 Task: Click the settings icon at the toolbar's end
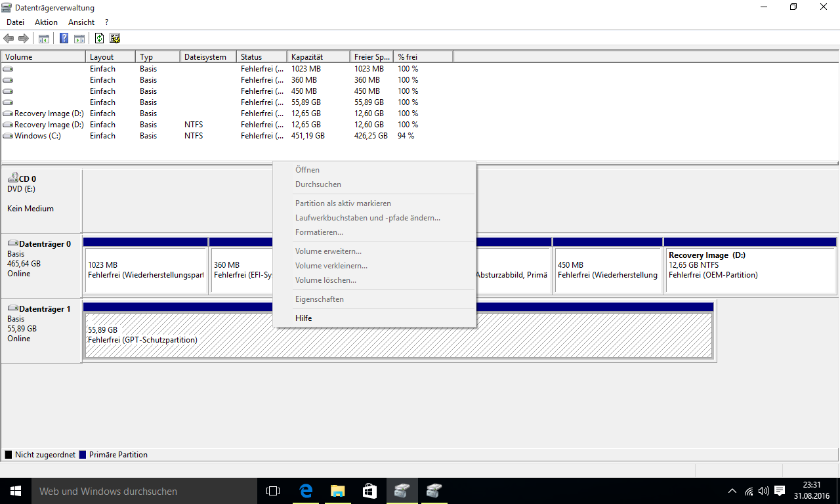(x=115, y=38)
